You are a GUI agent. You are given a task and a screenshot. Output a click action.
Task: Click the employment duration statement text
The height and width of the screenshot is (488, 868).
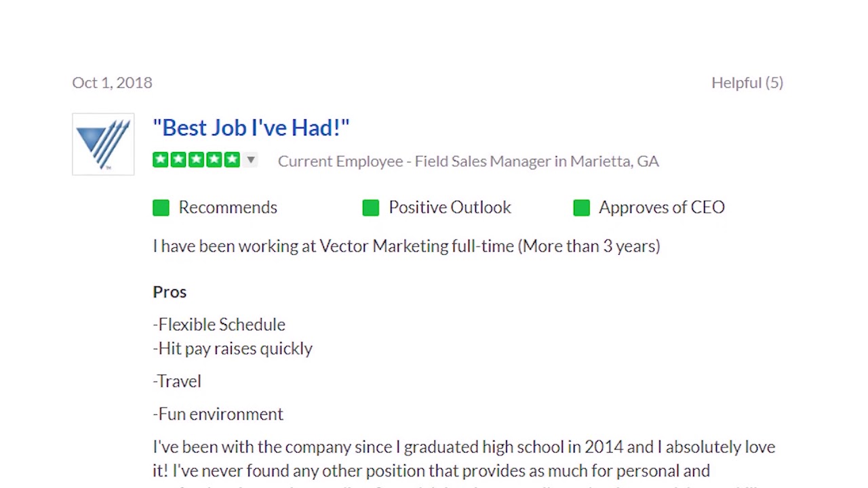pyautogui.click(x=406, y=246)
